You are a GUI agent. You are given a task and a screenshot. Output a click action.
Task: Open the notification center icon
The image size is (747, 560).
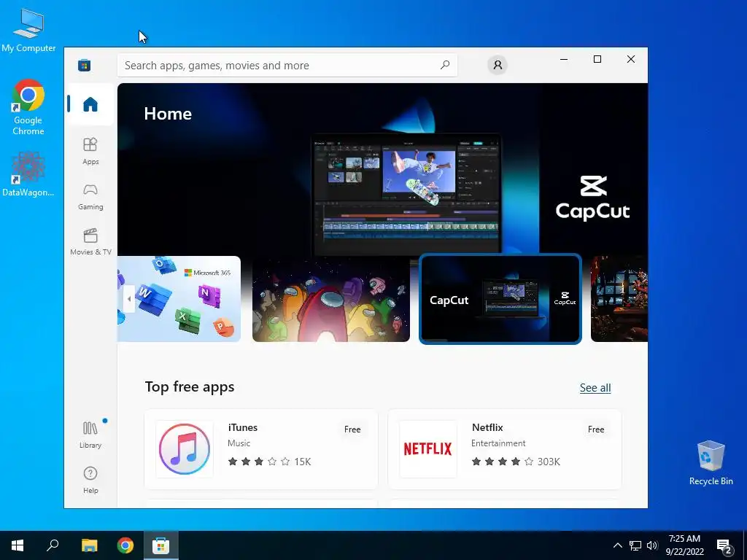coord(724,545)
